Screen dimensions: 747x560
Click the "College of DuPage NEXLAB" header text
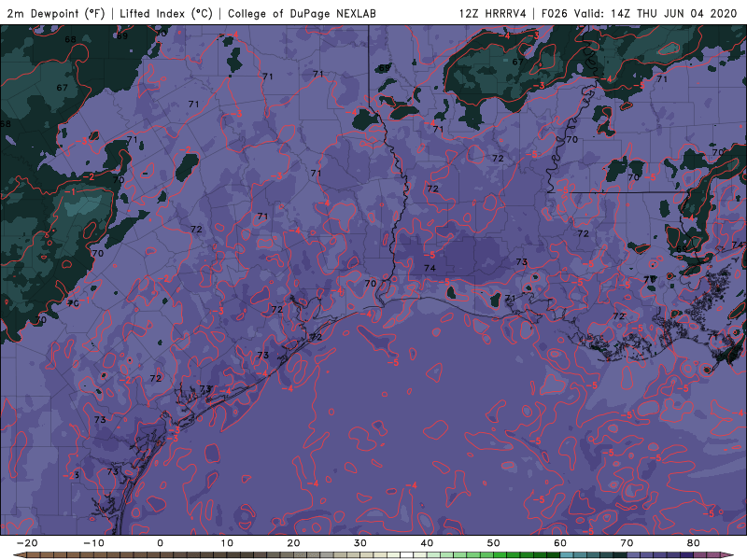click(302, 13)
